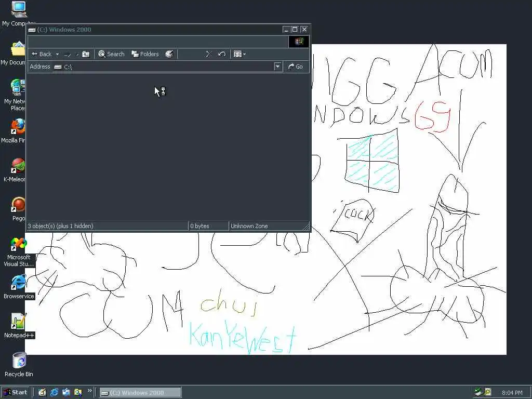Close the Windows 2000 Explorer window
Viewport: 532px width, 399px height.
pyautogui.click(x=304, y=30)
